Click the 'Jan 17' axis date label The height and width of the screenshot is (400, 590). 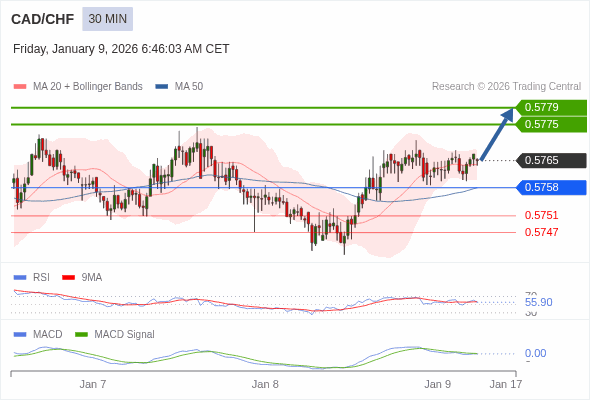tap(506, 384)
